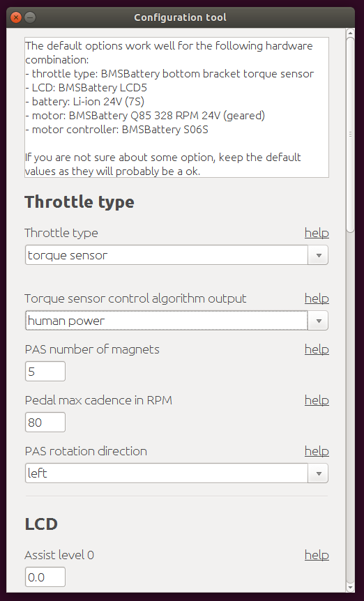Open the Throttle type dropdown arrow
Viewport: 364px width, 601px height.
click(x=318, y=255)
